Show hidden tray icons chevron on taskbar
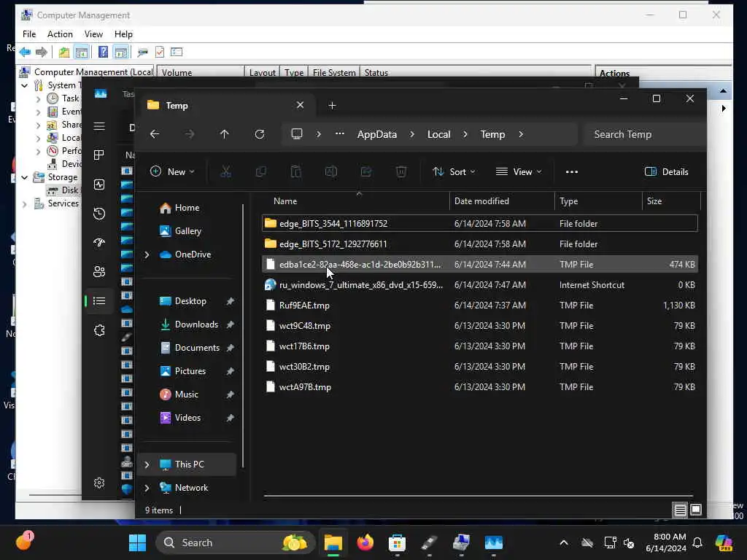The height and width of the screenshot is (560, 747). pos(564,542)
